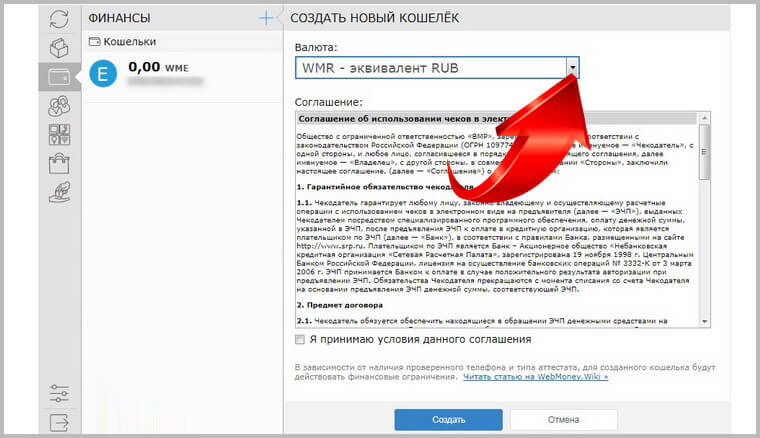Viewport: 760px width, 438px height.
Task: Click the agreement scrollbar thumb
Action: (x=704, y=152)
